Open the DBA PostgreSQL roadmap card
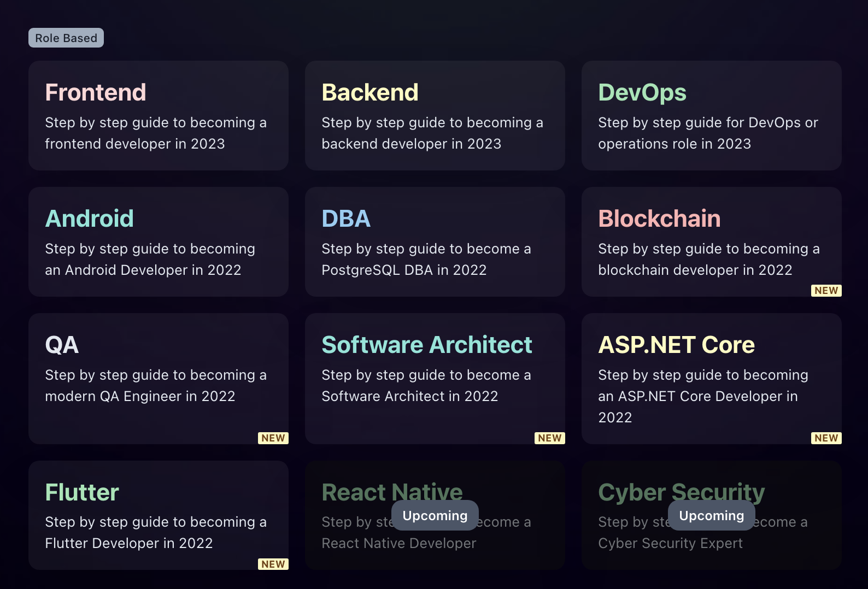Image resolution: width=868 pixels, height=589 pixels. click(435, 242)
